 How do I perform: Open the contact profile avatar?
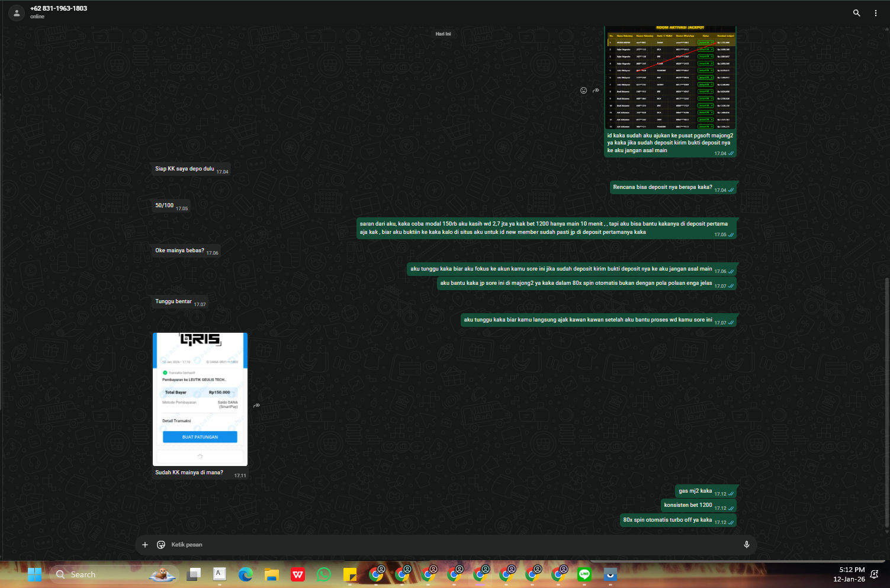point(17,12)
